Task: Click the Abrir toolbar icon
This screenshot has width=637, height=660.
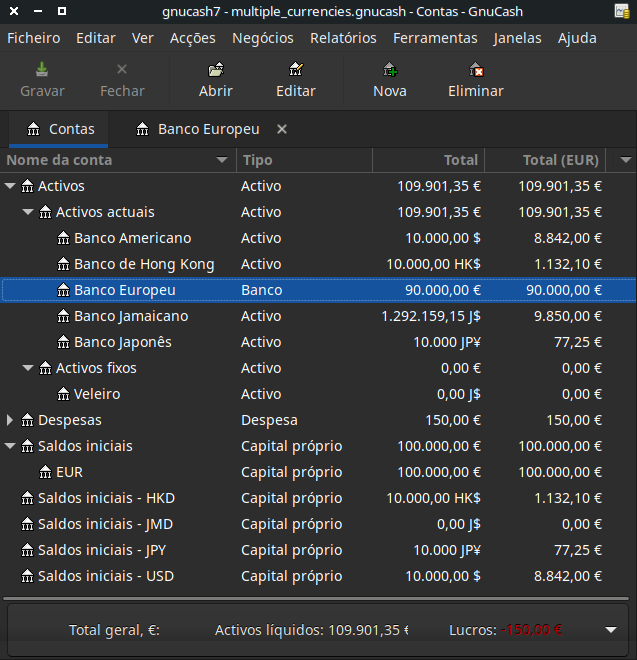Action: [215, 70]
